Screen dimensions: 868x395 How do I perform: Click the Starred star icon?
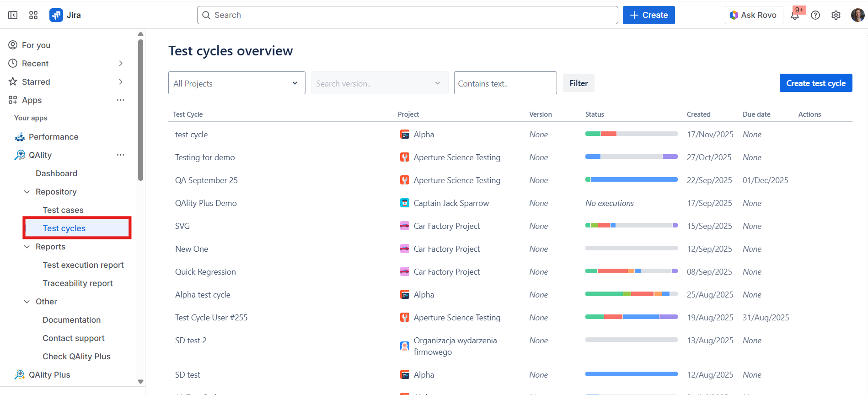point(13,81)
